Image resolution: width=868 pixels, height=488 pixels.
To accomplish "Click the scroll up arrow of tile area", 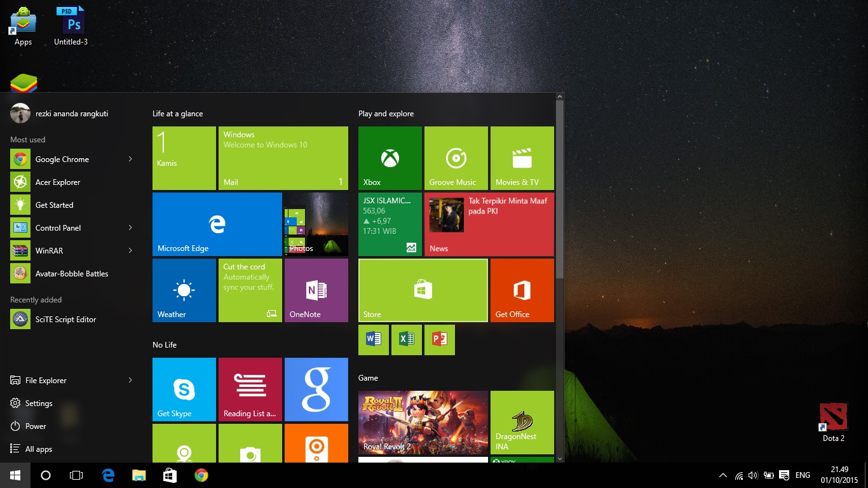I will pos(559,97).
